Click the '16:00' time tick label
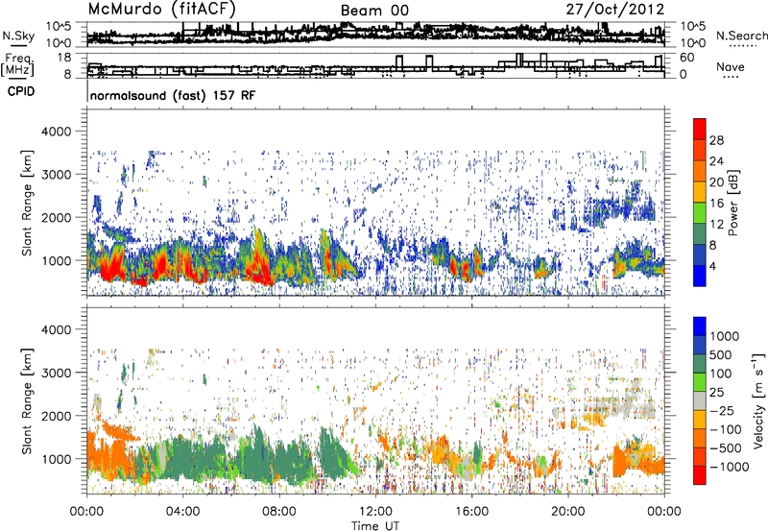 [x=471, y=512]
